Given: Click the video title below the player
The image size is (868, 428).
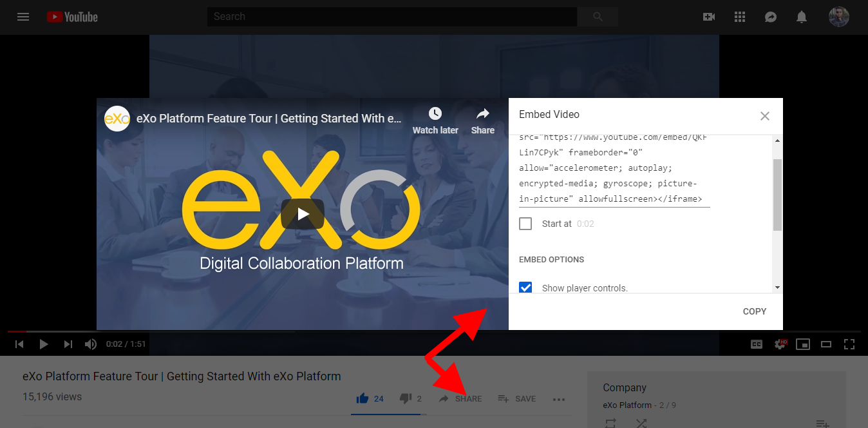Looking at the screenshot, I should click(x=182, y=376).
